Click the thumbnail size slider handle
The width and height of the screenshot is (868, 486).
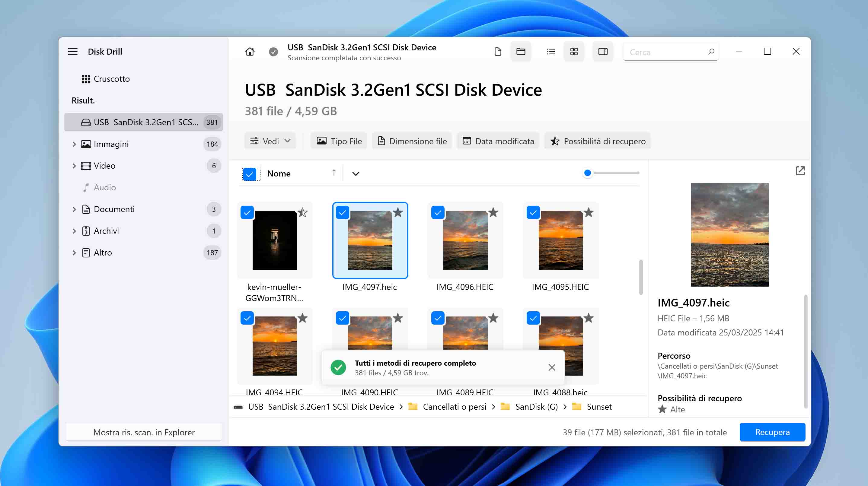(x=587, y=173)
